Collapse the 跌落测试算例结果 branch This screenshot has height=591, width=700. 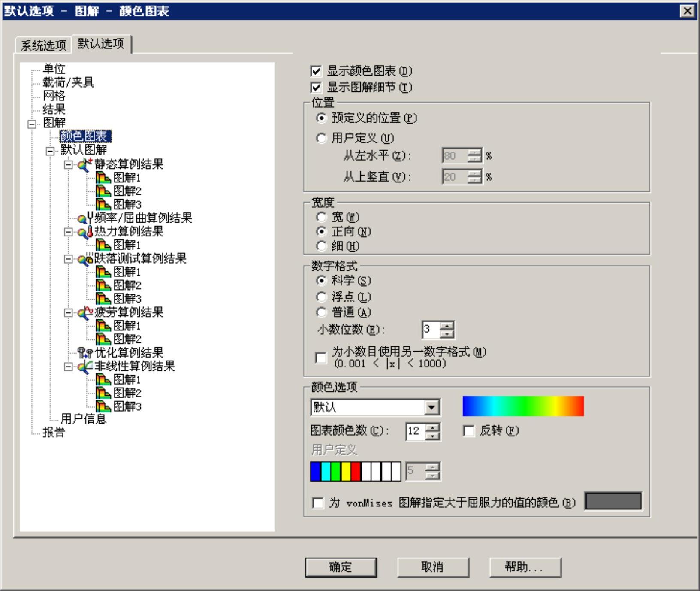[x=68, y=259]
